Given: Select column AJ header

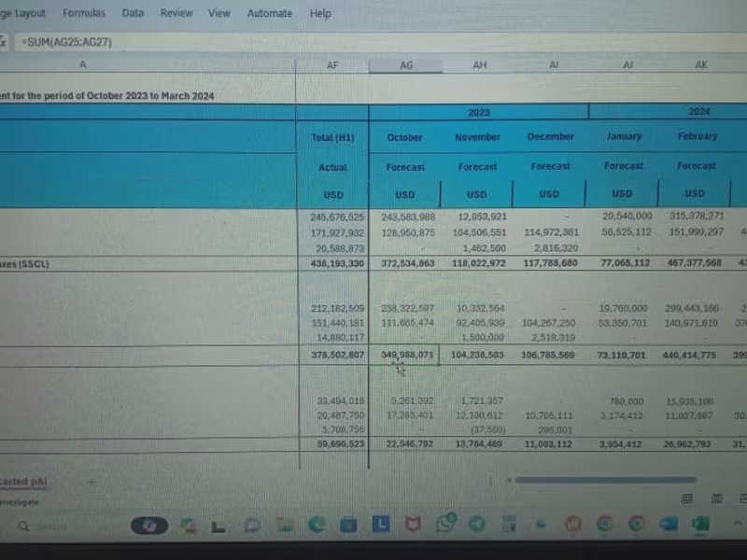Looking at the screenshot, I should 627,64.
